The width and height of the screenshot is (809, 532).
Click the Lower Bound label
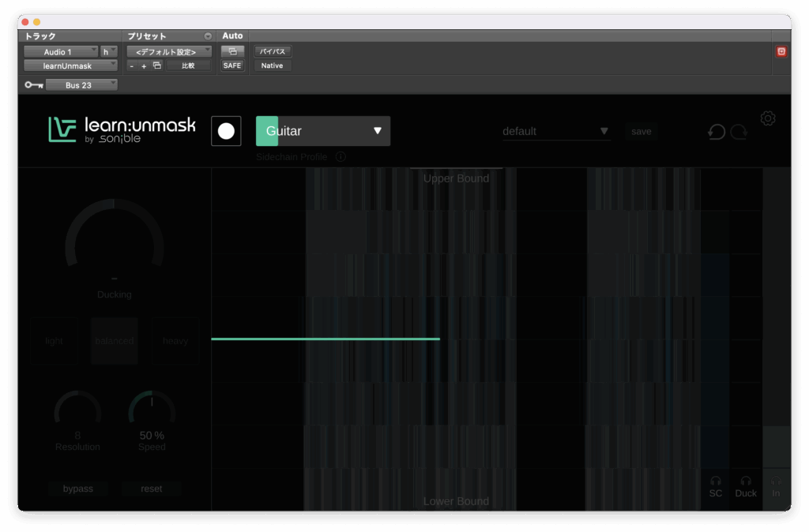coord(456,501)
